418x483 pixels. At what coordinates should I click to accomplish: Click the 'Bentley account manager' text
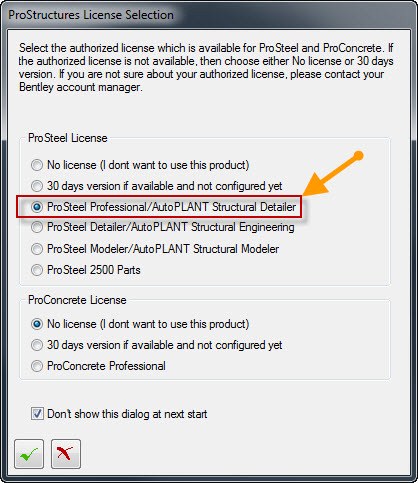[x=81, y=87]
